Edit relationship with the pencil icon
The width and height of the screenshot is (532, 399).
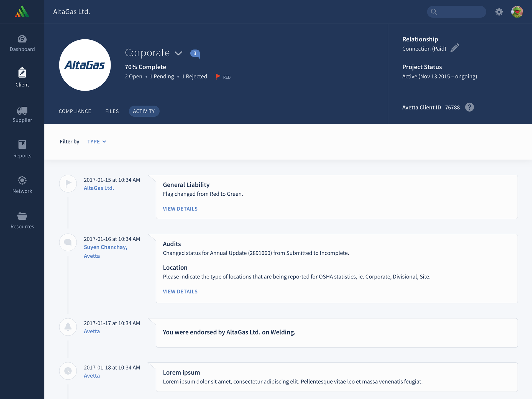pyautogui.click(x=455, y=48)
